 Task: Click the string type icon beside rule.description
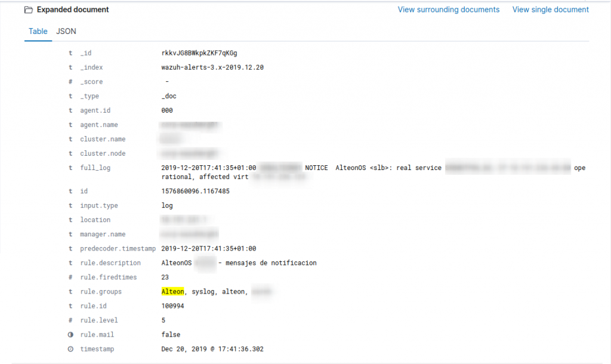(x=70, y=263)
